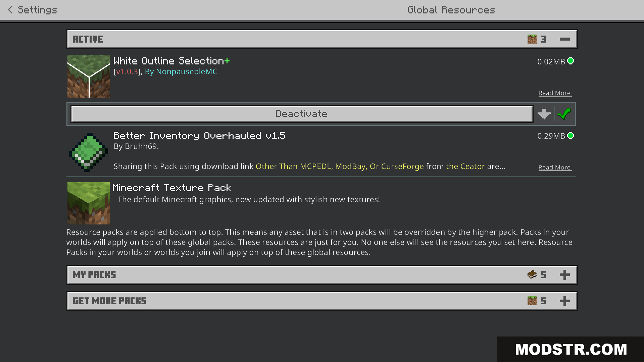The height and width of the screenshot is (362, 644).
Task: Select Better Inventory Overhauled emerald thumbnail
Action: click(x=89, y=152)
